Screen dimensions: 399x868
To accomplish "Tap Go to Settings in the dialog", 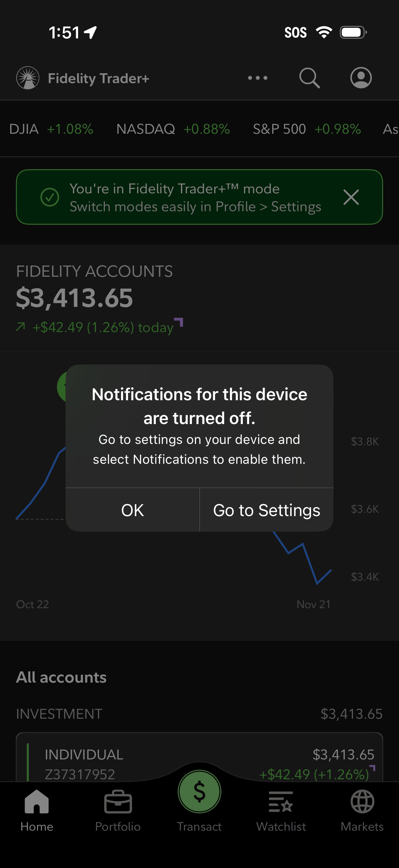I will (x=266, y=510).
